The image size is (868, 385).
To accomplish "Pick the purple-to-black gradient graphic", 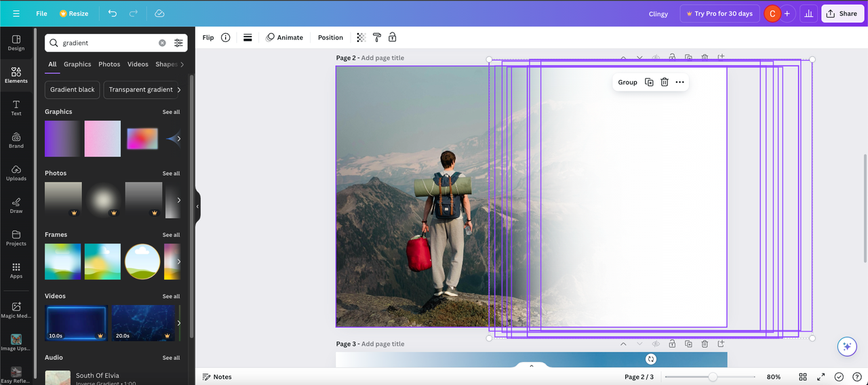I will 62,138.
